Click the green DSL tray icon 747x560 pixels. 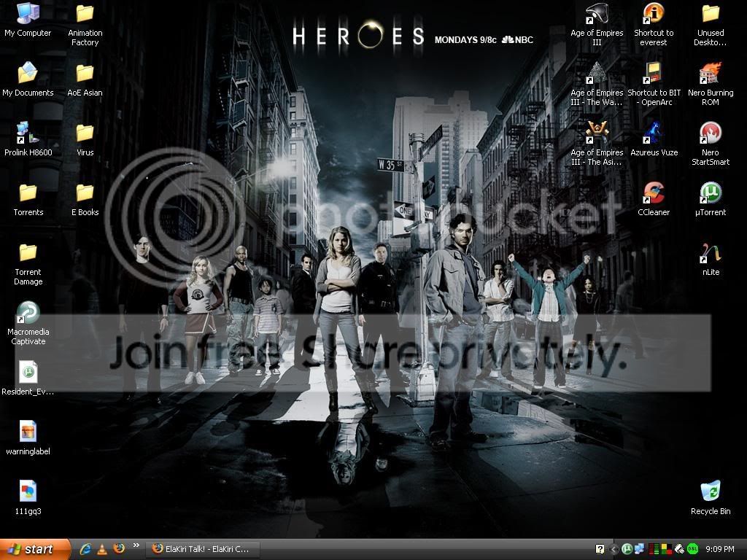[x=693, y=549]
